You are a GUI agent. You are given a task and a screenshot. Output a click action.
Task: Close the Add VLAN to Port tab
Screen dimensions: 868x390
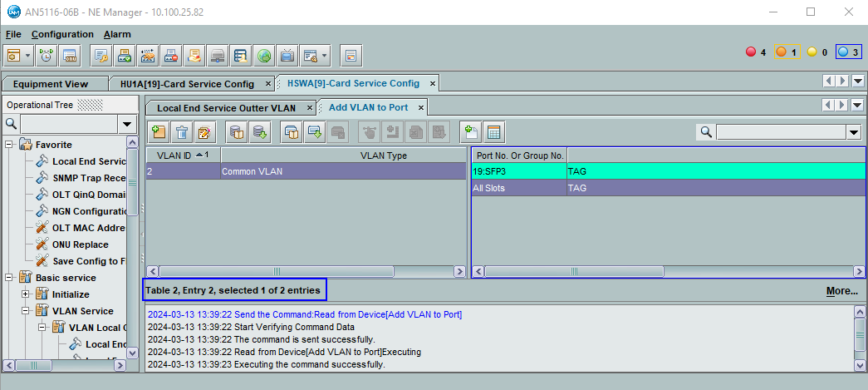pyautogui.click(x=421, y=107)
